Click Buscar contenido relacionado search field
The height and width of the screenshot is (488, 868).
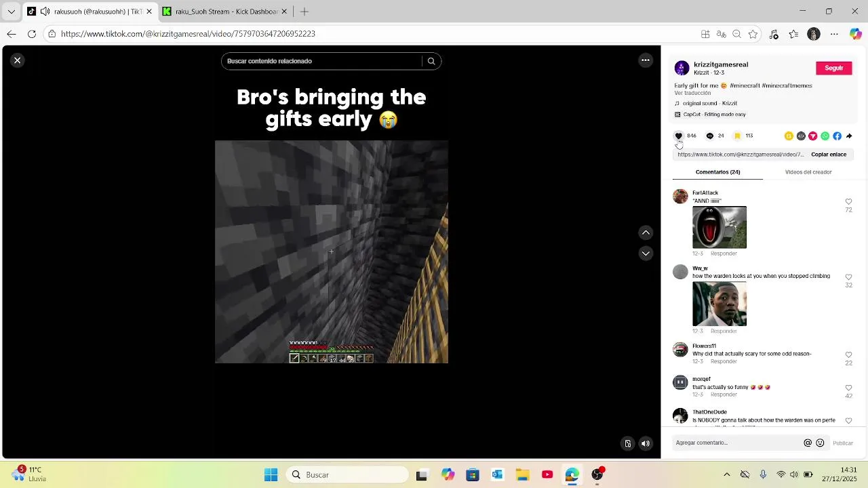click(323, 61)
